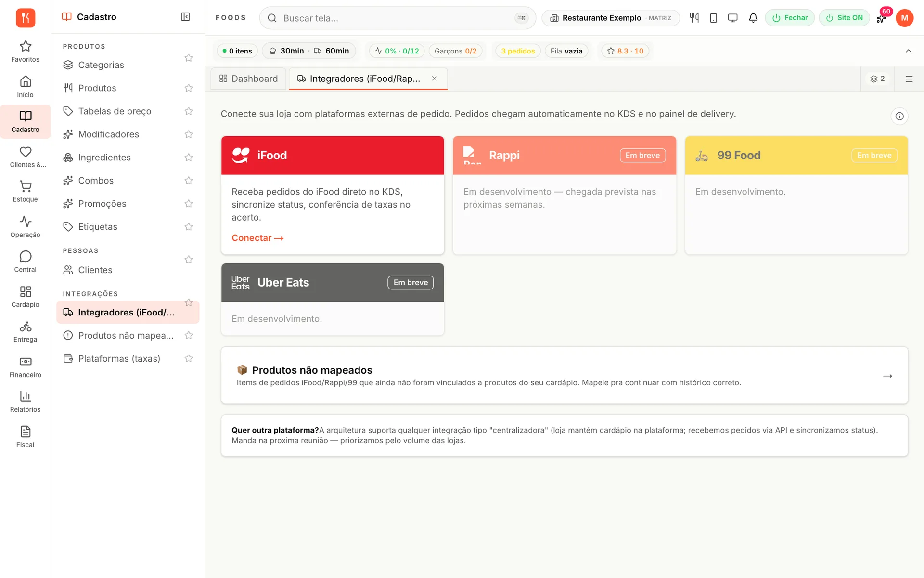This screenshot has height=578, width=924.
Task: Open Financeiro money icon
Action: 25,367
